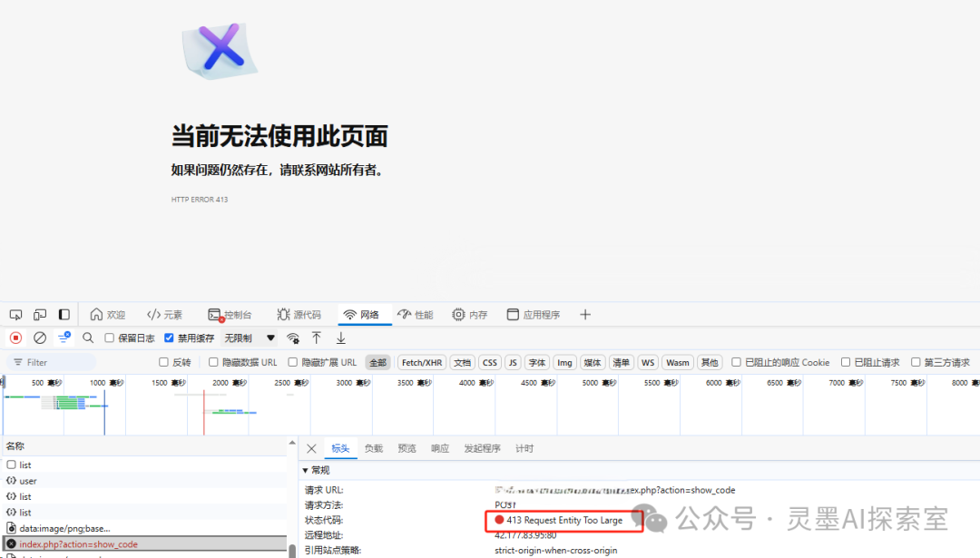Open the 控制台 console tab

tap(230, 314)
